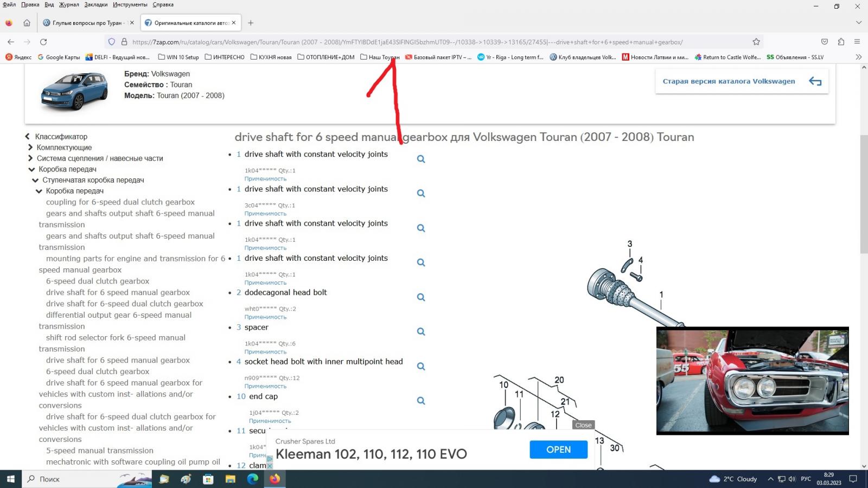Close the 'Глупые вопросы про Туран' tab
The height and width of the screenshot is (488, 868).
pyautogui.click(x=132, y=23)
